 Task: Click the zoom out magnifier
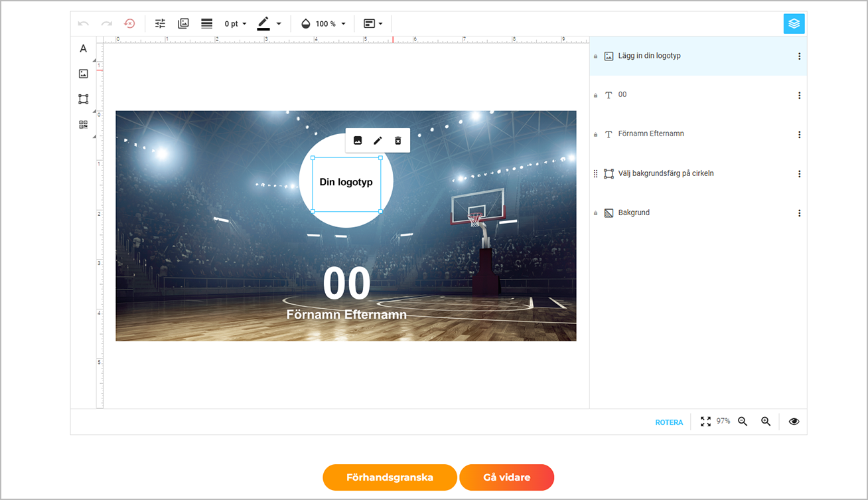tap(743, 422)
